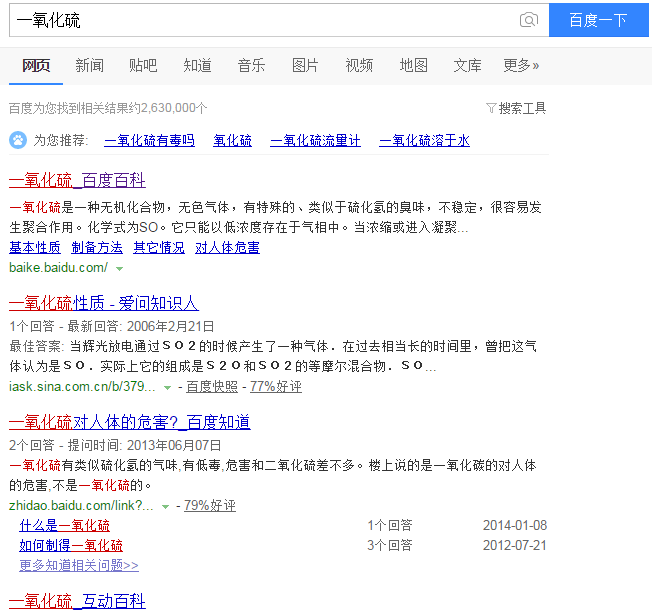Screen dimensions: 652x612
Task: Jump to the 基本性质 section link
Action: click(35, 248)
